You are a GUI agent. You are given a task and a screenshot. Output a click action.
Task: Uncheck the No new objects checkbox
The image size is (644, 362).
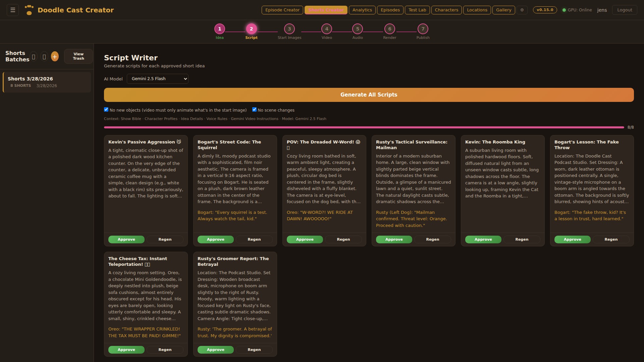click(x=106, y=110)
